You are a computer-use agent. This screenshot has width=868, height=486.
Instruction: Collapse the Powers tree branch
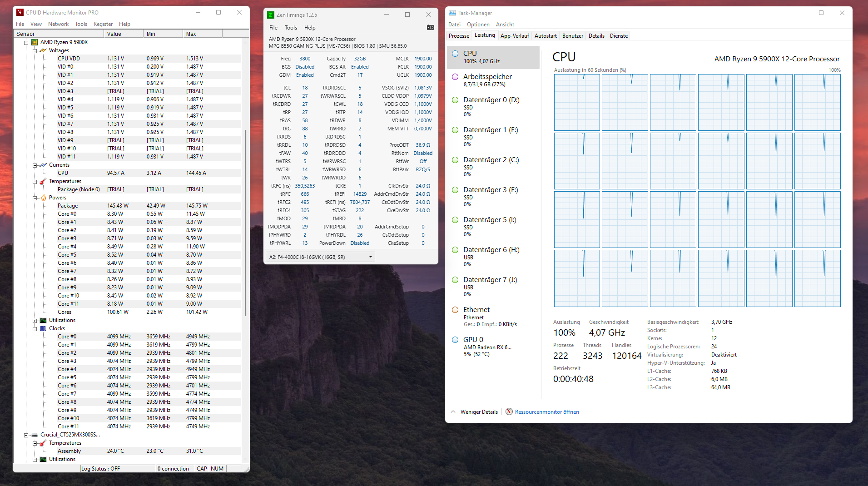[x=35, y=198]
